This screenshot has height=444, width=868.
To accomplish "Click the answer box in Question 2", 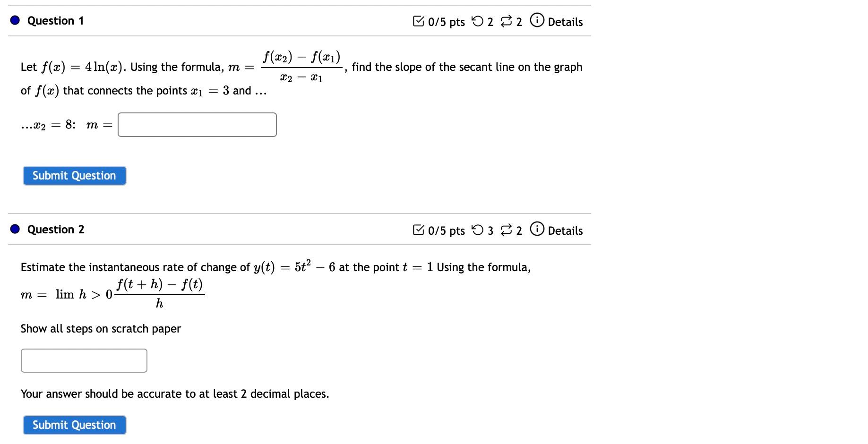I will [x=84, y=360].
